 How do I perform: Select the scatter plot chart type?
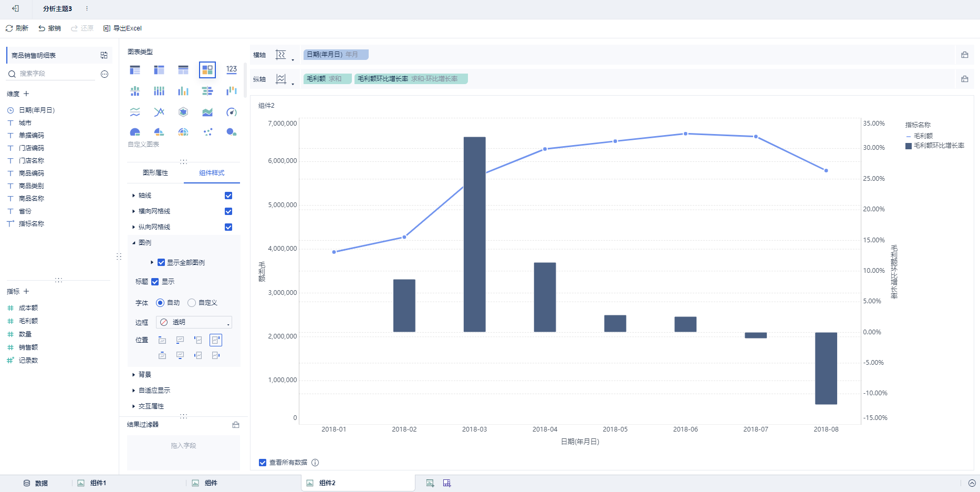coord(207,132)
